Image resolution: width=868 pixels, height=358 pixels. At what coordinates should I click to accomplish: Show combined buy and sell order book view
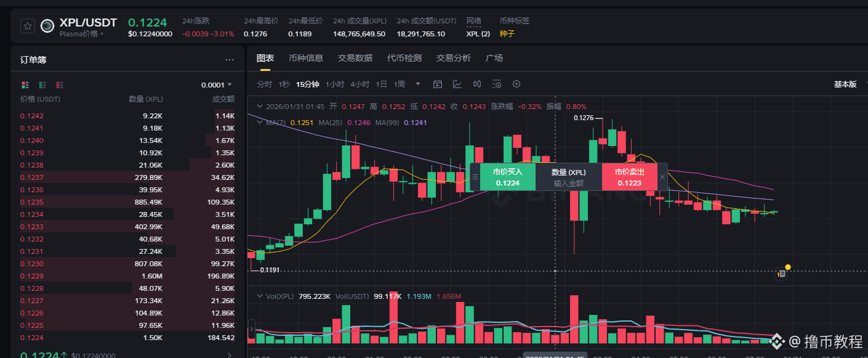coord(25,84)
